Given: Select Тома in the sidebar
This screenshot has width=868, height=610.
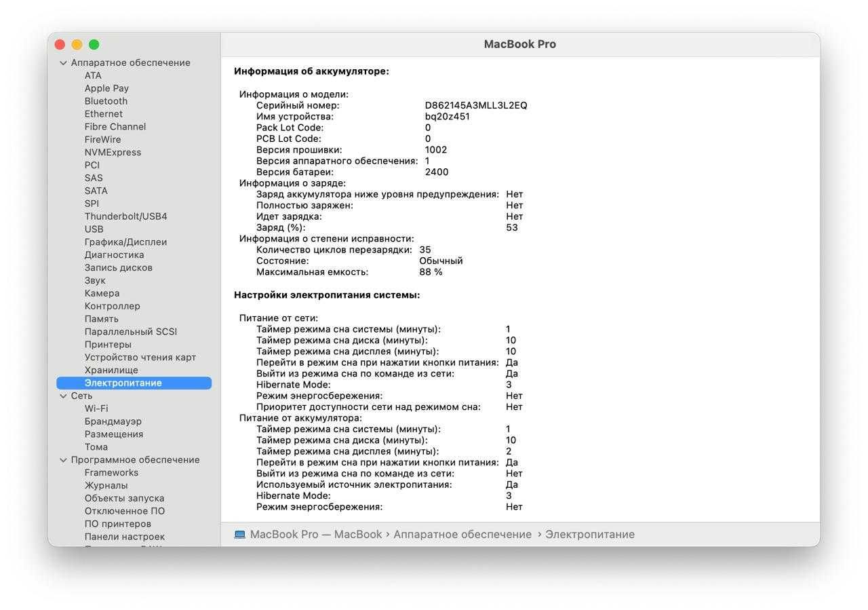Looking at the screenshot, I should (96, 447).
